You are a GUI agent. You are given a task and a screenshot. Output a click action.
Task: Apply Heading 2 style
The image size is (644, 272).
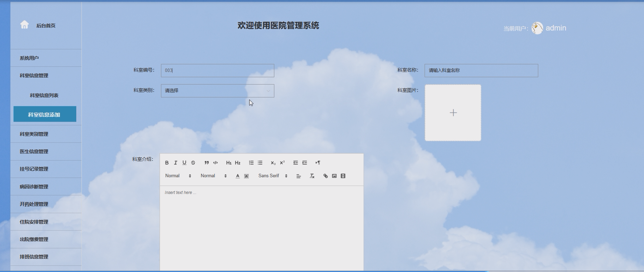(238, 163)
